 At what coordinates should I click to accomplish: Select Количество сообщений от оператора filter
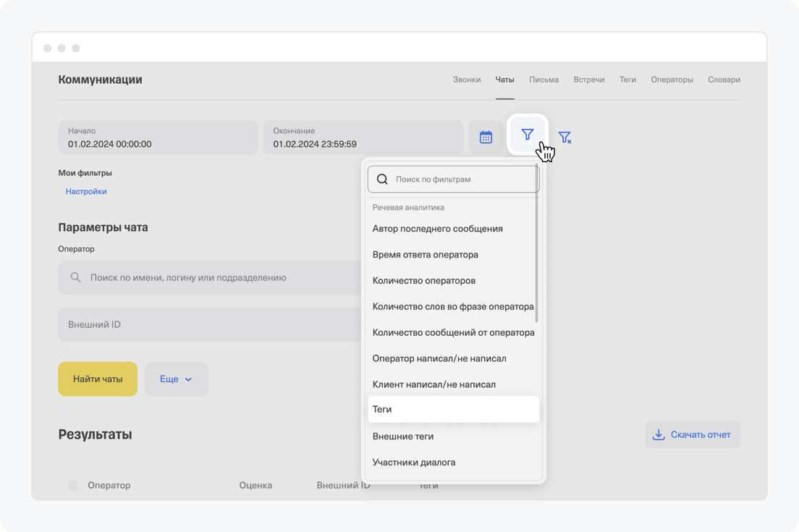coord(452,333)
